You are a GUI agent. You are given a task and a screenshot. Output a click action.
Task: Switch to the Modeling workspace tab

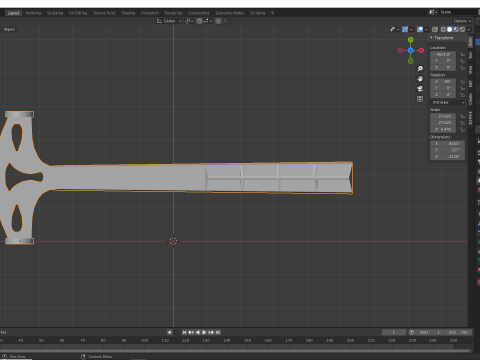(x=33, y=13)
